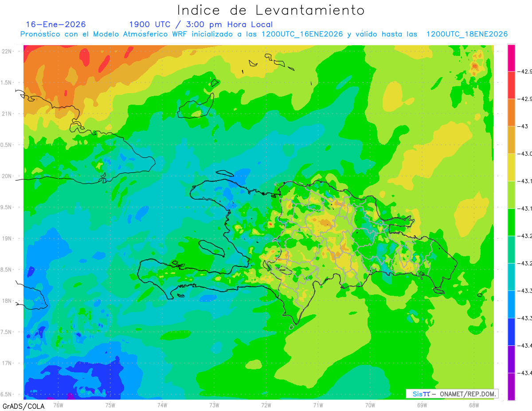532x411 pixels.
Task: Click the "0.5N" latitude label
Action: 6,145
